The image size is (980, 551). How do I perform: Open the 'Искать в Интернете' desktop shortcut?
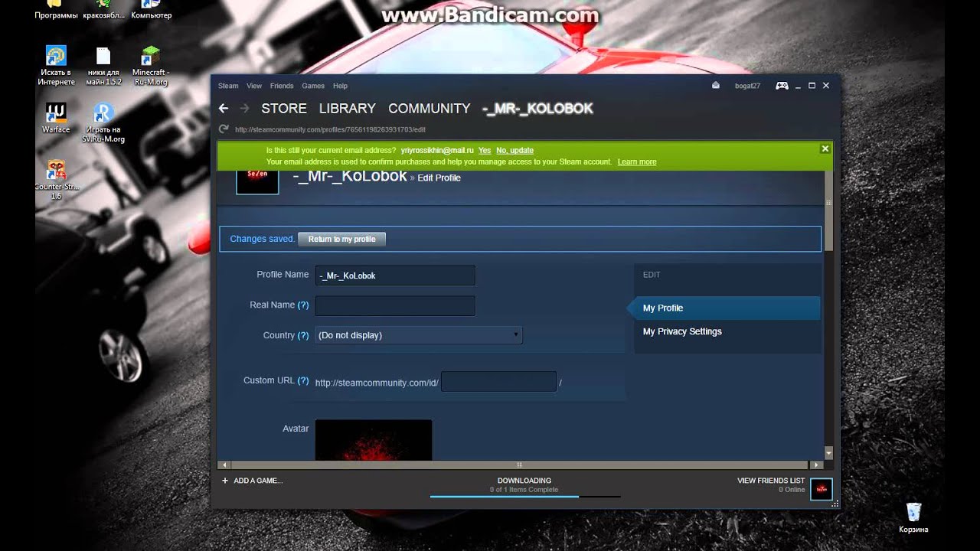57,66
